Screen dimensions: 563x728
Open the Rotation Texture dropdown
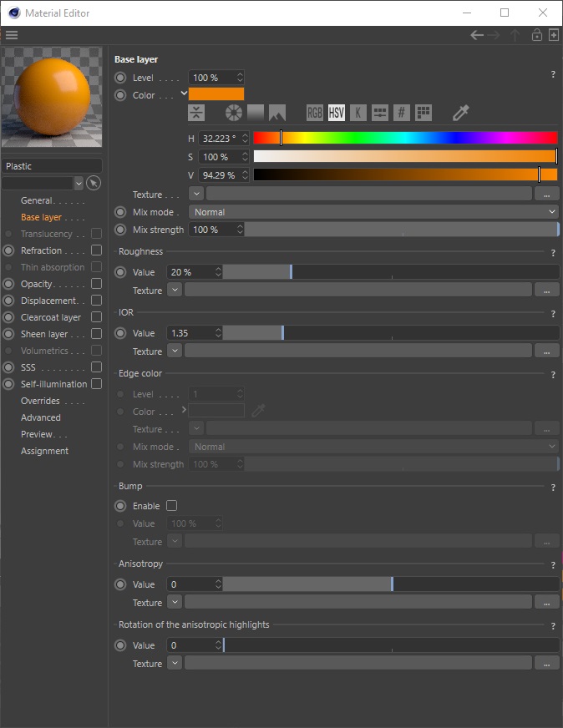click(175, 663)
